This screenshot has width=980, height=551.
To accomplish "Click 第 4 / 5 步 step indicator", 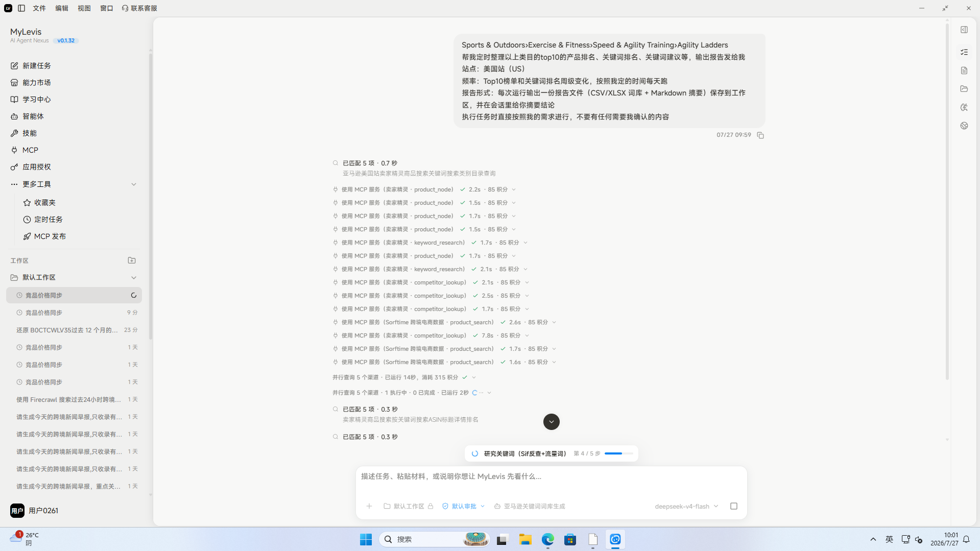I will coord(587,453).
